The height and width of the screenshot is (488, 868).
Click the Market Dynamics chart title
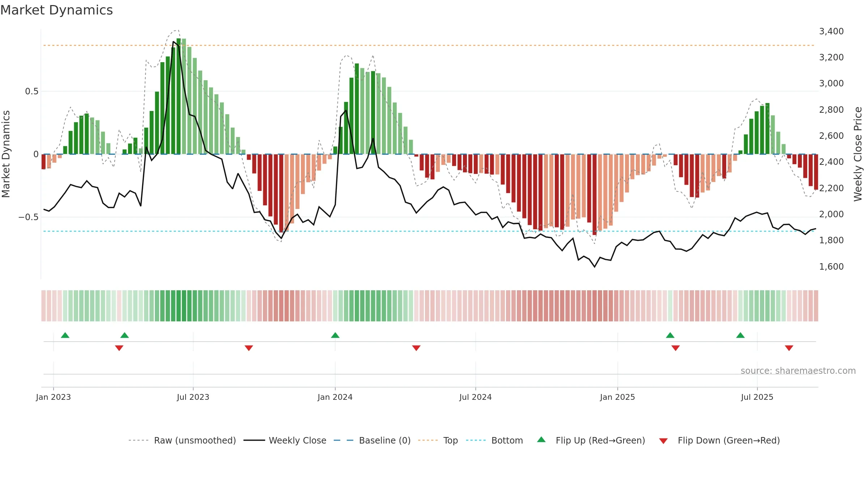pos(56,10)
